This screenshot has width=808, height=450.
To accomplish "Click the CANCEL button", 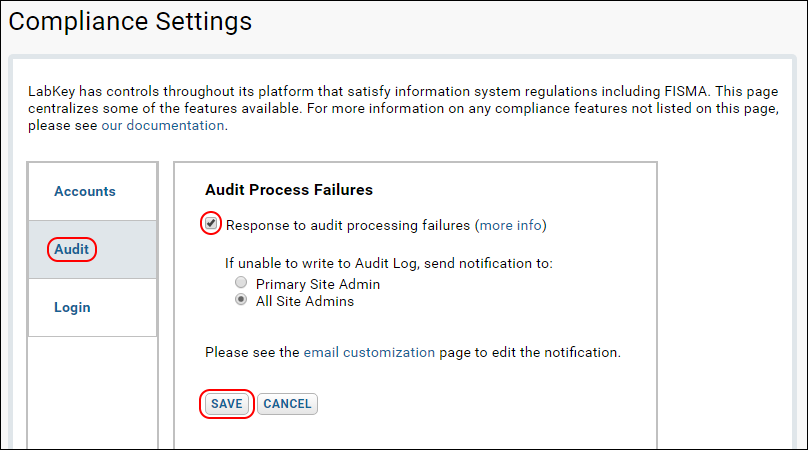I will (287, 404).
